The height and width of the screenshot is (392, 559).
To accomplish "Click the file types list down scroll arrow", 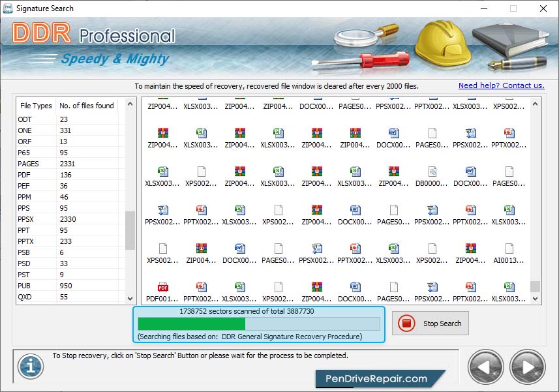I will click(130, 298).
